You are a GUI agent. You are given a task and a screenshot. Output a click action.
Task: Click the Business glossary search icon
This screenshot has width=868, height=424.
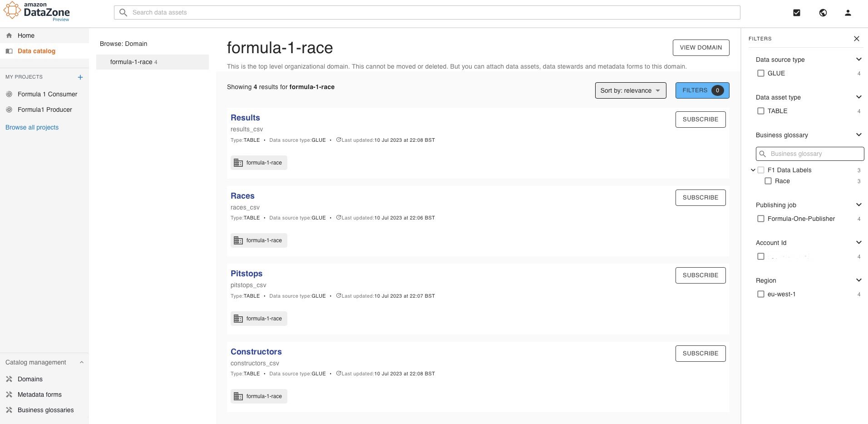(763, 154)
